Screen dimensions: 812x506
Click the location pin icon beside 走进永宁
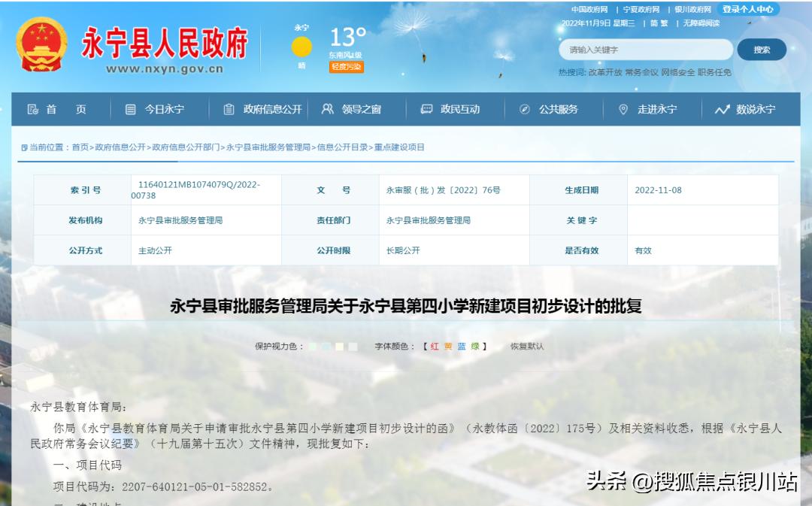pos(623,109)
